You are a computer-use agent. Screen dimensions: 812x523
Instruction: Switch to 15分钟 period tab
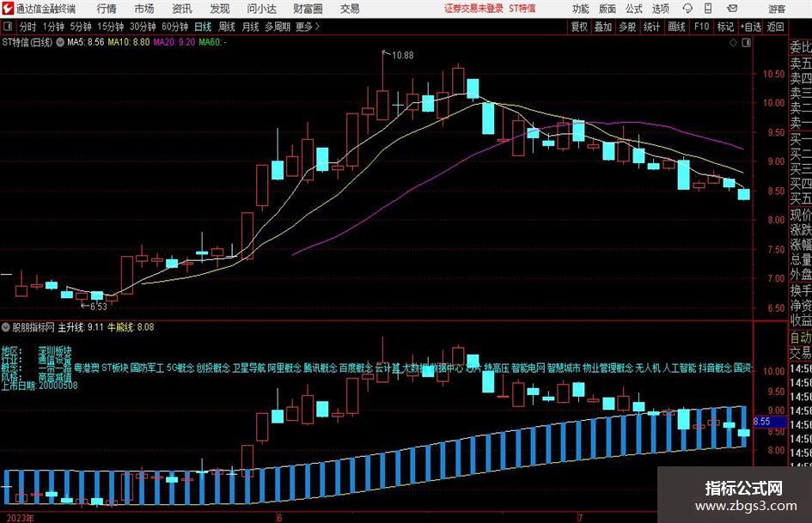point(111,27)
